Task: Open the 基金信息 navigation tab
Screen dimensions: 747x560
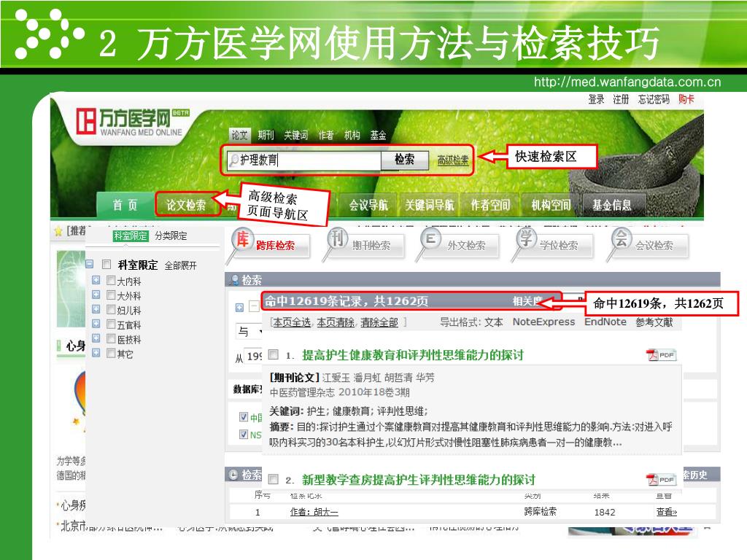Action: click(612, 205)
